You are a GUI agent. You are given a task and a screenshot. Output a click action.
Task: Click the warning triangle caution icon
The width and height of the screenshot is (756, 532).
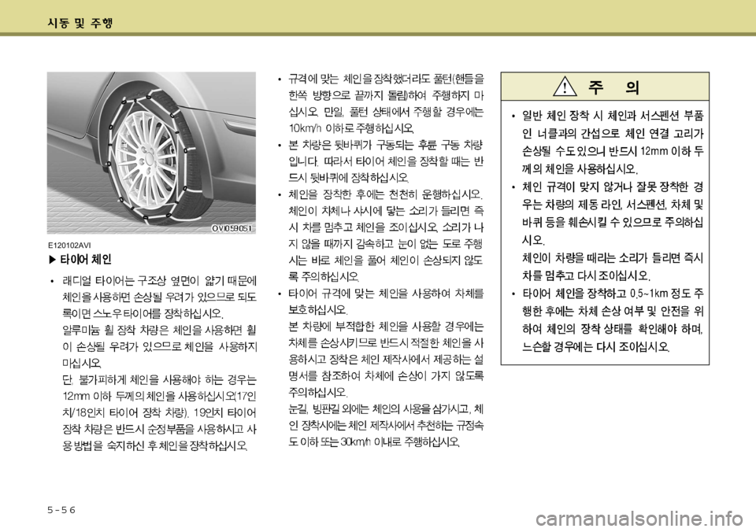pos(565,87)
